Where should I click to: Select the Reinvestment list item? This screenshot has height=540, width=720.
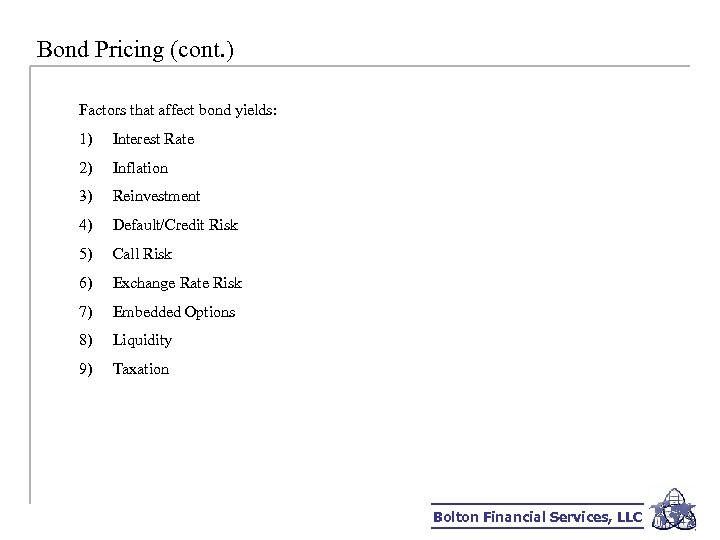156,196
